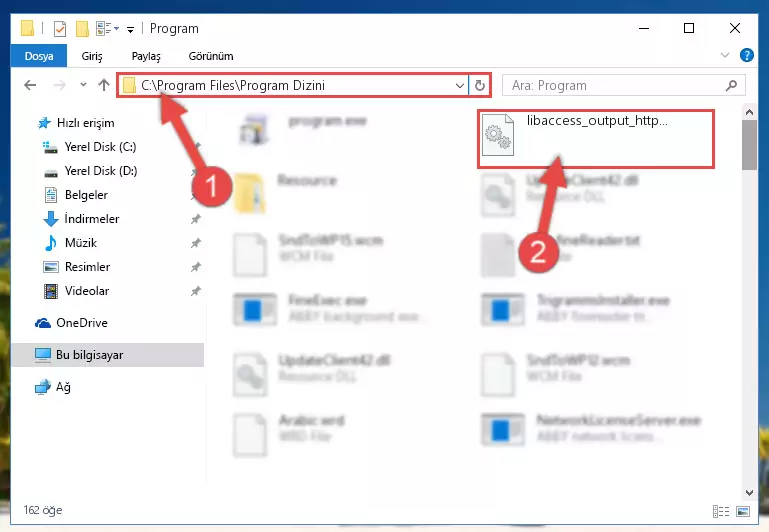Maximize the Program window
This screenshot has height=532, width=769.
(689, 28)
